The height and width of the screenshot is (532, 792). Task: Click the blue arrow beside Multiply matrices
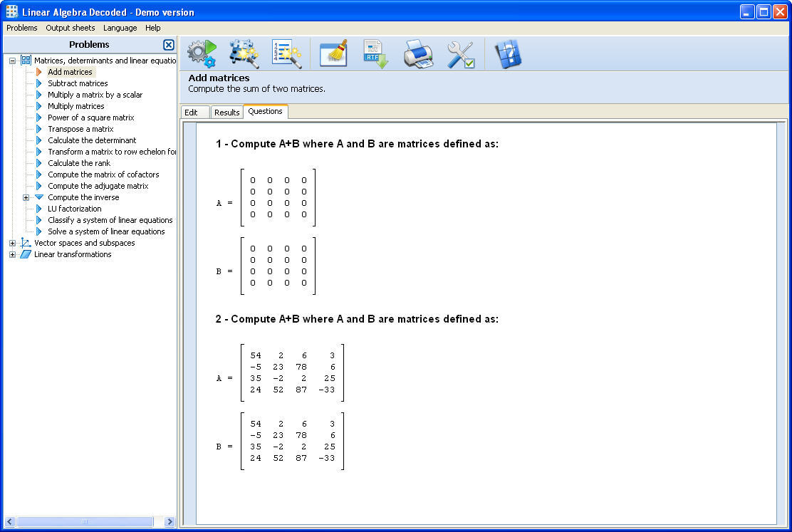39,106
